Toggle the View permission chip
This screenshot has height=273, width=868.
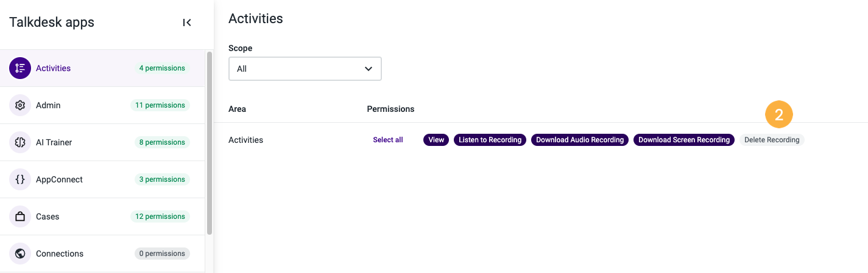(x=436, y=140)
